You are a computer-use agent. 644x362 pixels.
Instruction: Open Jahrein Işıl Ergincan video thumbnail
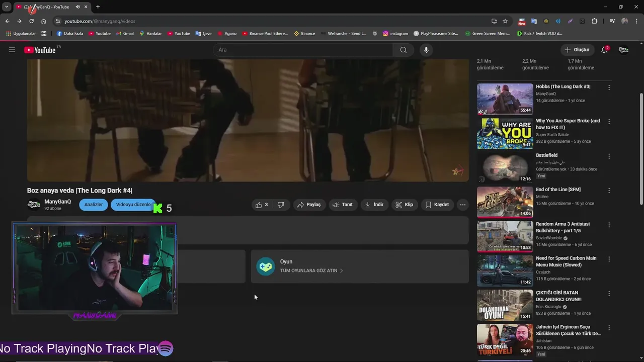505,340
